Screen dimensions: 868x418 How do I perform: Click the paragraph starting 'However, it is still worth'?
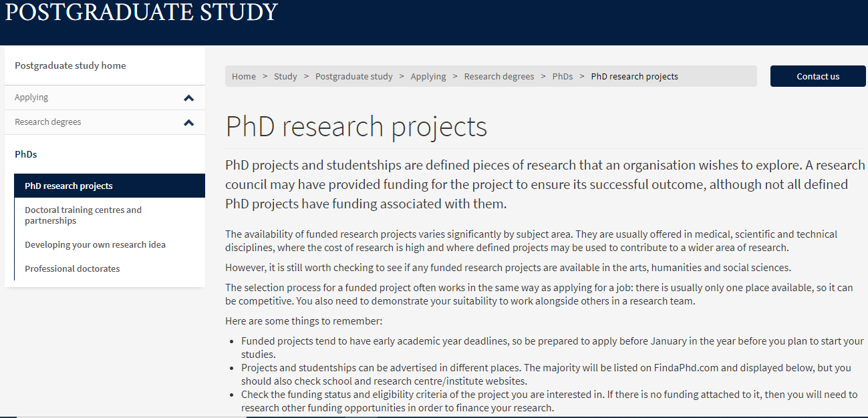pyautogui.click(x=508, y=268)
